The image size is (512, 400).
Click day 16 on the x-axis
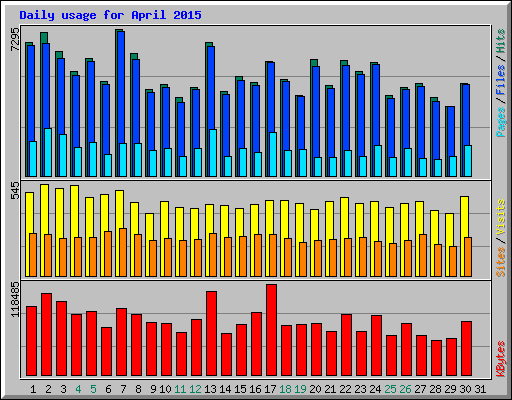[255, 389]
